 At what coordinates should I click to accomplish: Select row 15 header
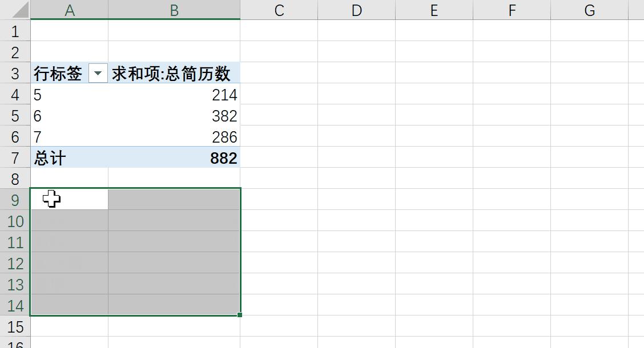pos(15,326)
